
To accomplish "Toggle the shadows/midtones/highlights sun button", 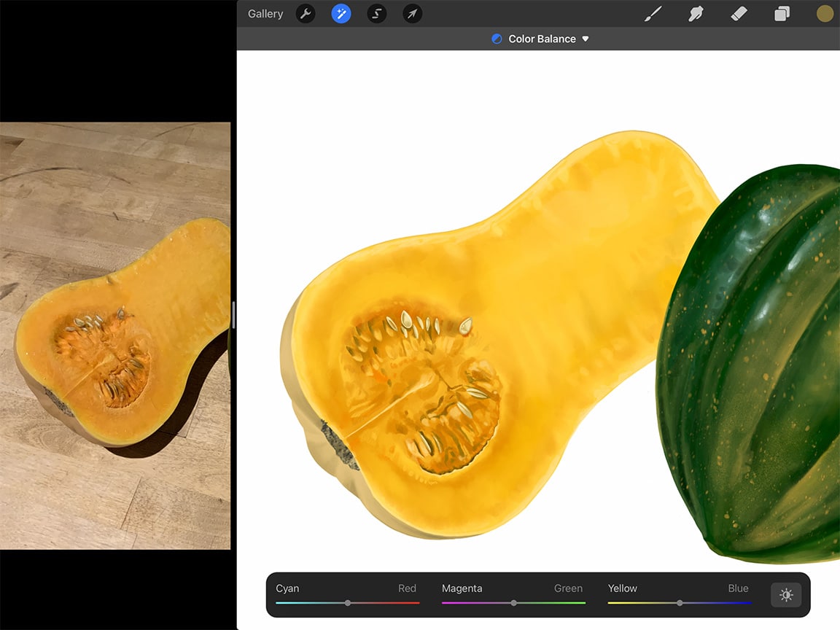I will [x=786, y=595].
